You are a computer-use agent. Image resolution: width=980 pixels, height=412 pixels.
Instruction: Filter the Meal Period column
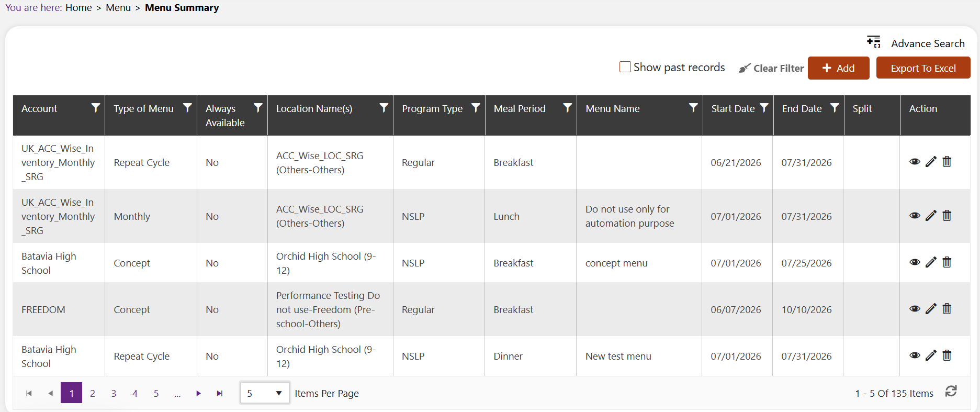point(567,108)
